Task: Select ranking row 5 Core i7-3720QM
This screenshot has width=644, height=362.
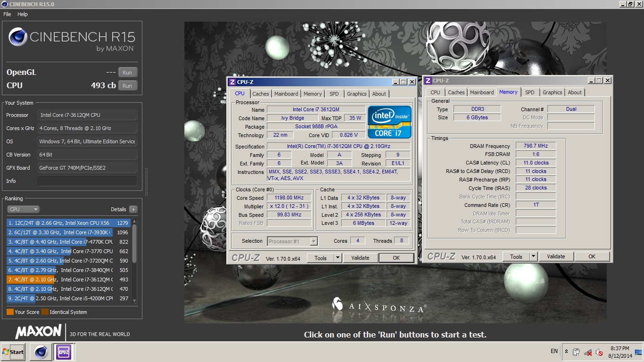Action: pyautogui.click(x=69, y=261)
